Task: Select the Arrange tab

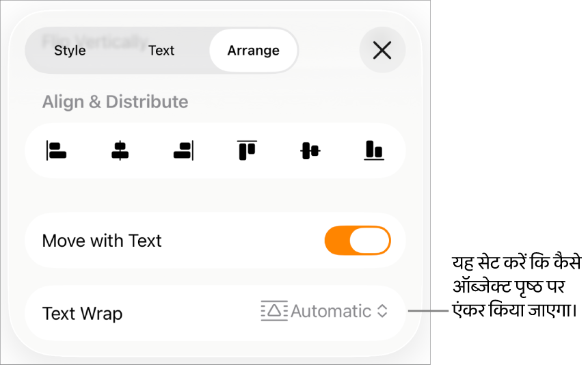Action: 254,50
